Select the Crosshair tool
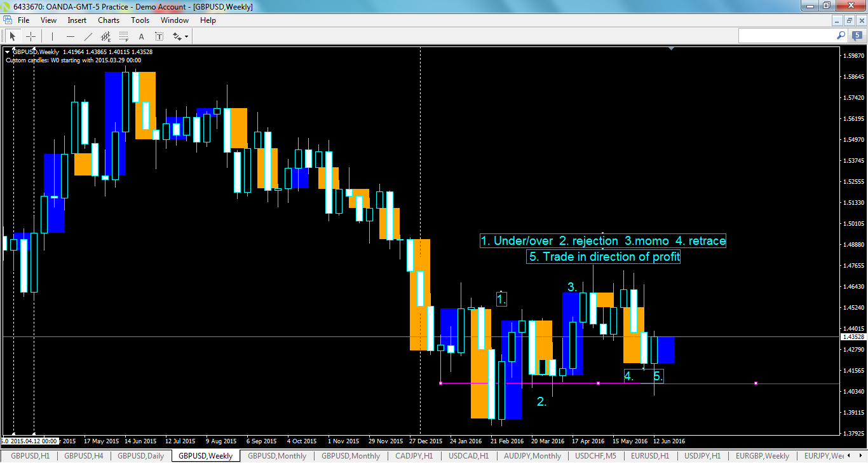This screenshot has width=868, height=463. pos(31,36)
